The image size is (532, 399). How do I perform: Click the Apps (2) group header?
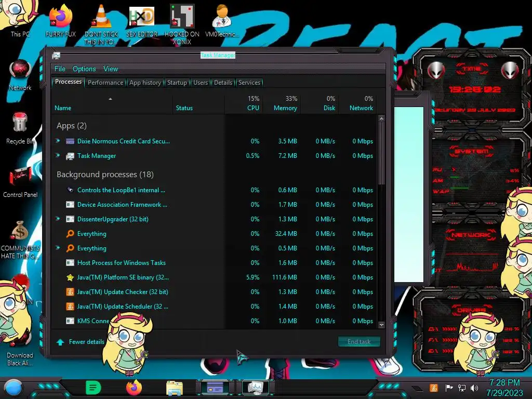(x=72, y=126)
